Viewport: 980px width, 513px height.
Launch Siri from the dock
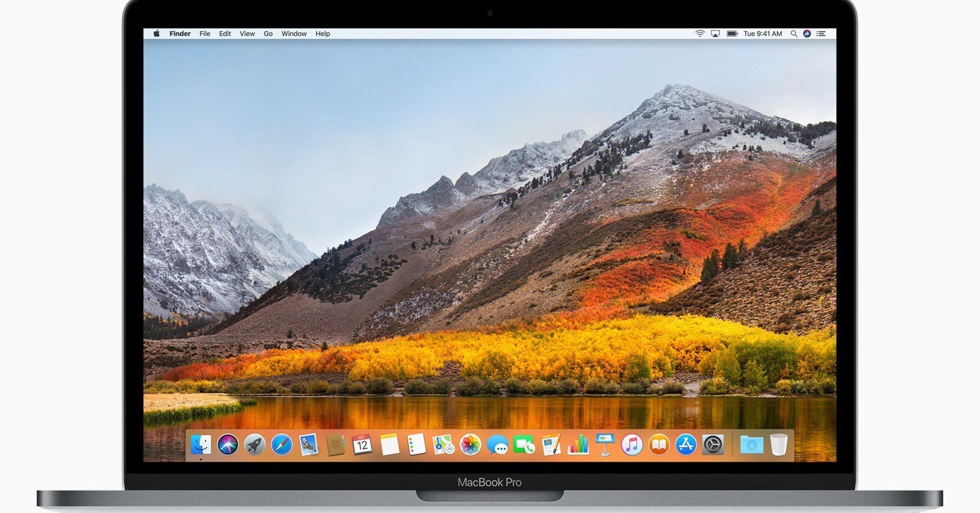coord(228,445)
